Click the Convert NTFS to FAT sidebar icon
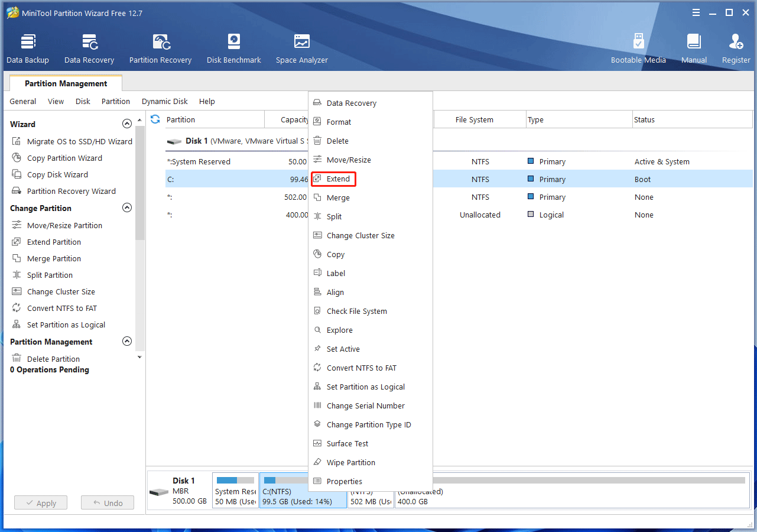 tap(17, 308)
